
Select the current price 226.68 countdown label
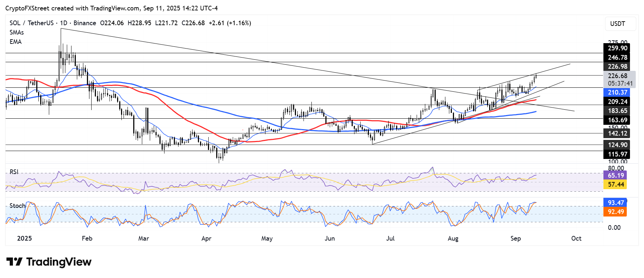pyautogui.click(x=620, y=79)
